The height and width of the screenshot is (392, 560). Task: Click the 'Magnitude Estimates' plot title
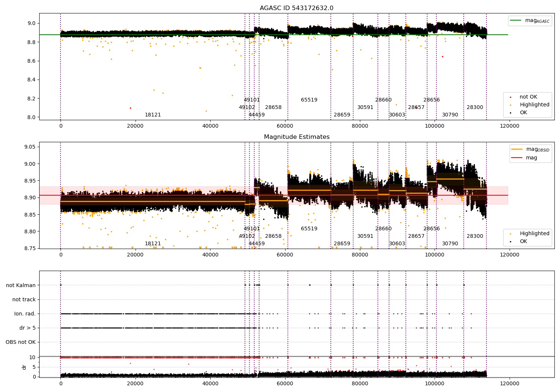click(296, 137)
